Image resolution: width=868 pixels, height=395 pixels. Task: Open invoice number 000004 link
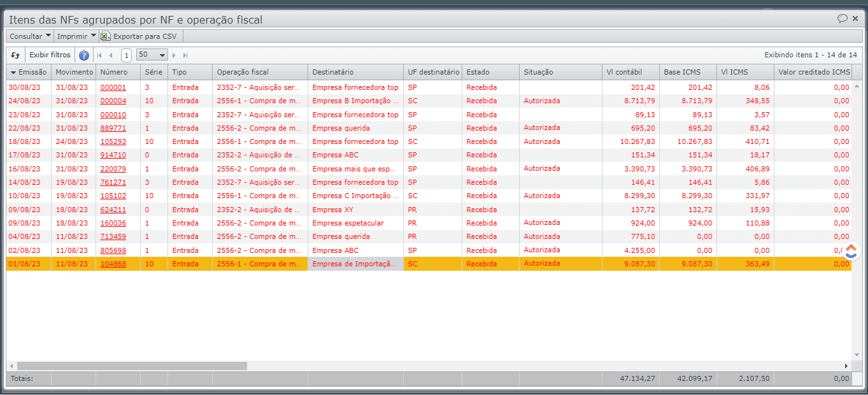click(x=113, y=101)
